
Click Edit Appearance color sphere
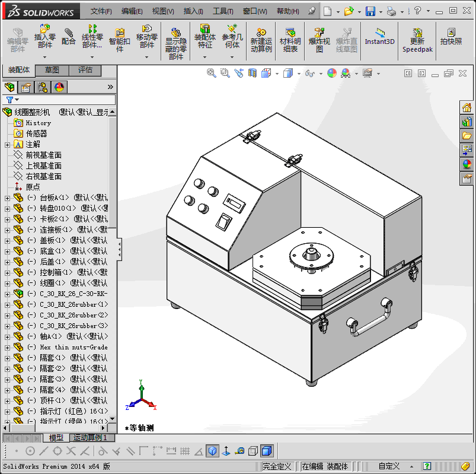point(332,73)
